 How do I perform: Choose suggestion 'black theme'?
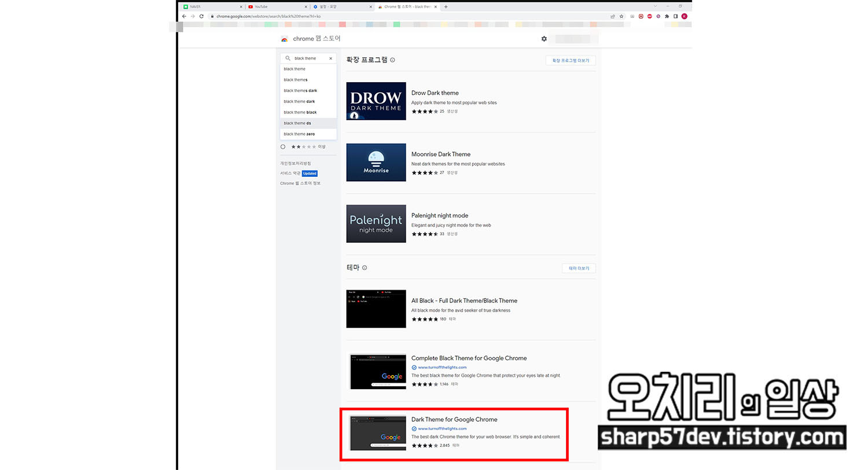pyautogui.click(x=308, y=69)
